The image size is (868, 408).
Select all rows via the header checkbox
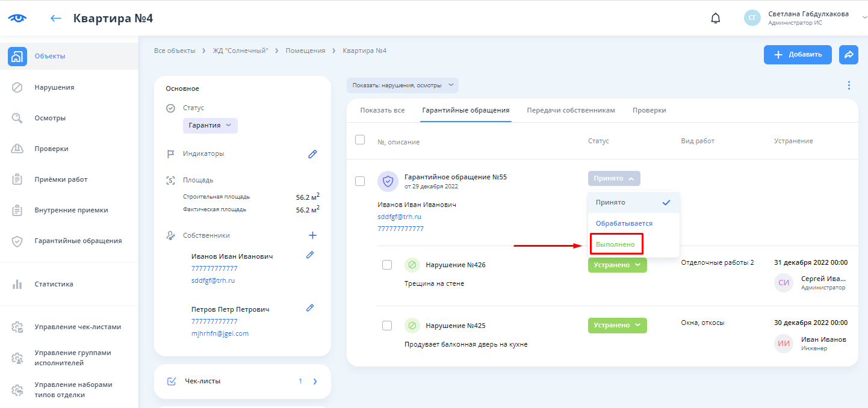[x=360, y=140]
